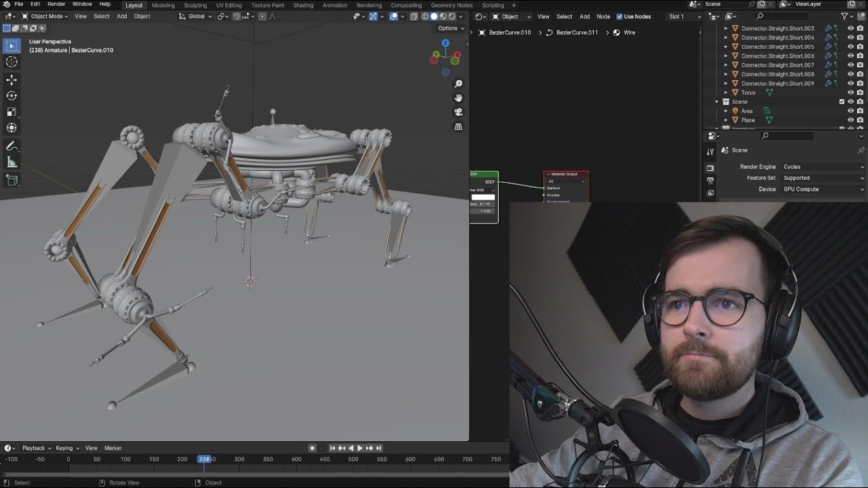The height and width of the screenshot is (488, 868).
Task: Switch to the Geometry Nodes workspace tab
Action: [x=452, y=5]
